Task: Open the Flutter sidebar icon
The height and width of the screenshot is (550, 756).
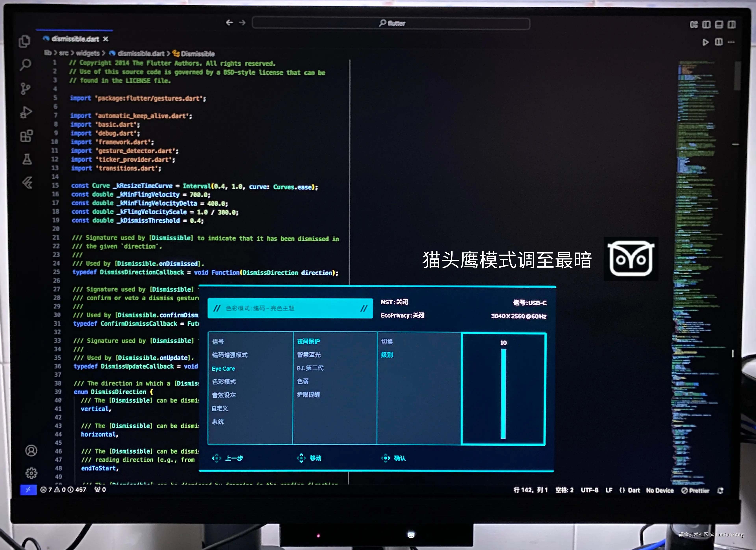Action: pyautogui.click(x=27, y=182)
